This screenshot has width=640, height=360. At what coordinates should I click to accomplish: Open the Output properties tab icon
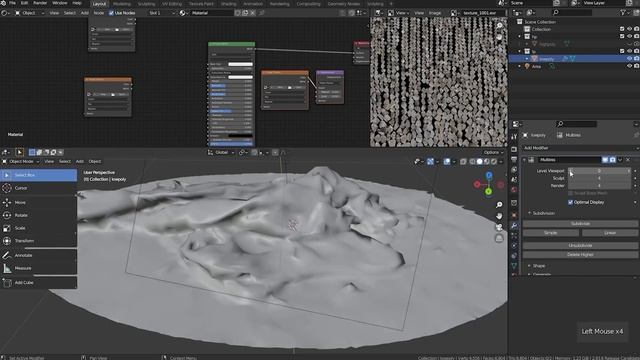click(x=514, y=160)
